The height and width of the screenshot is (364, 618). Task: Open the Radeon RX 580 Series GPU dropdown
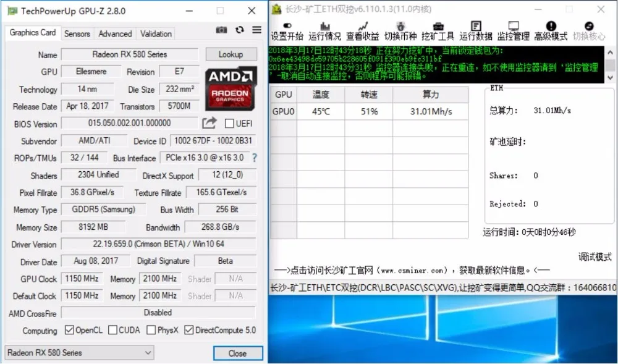(79, 353)
